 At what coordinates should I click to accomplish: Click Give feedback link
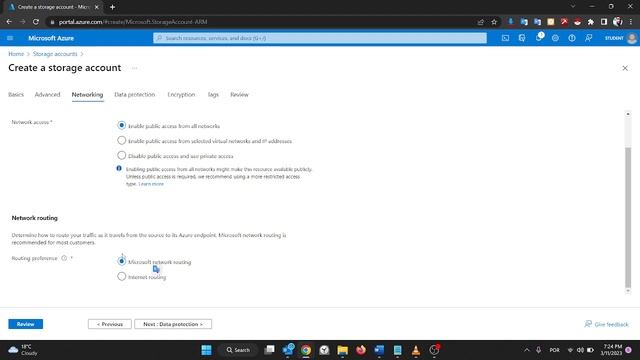(607, 324)
